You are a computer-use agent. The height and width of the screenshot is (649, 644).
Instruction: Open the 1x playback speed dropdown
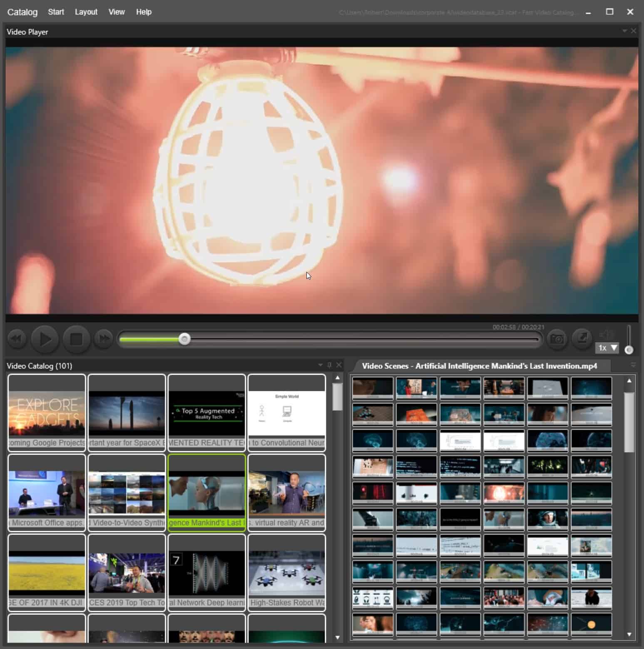[x=607, y=348]
